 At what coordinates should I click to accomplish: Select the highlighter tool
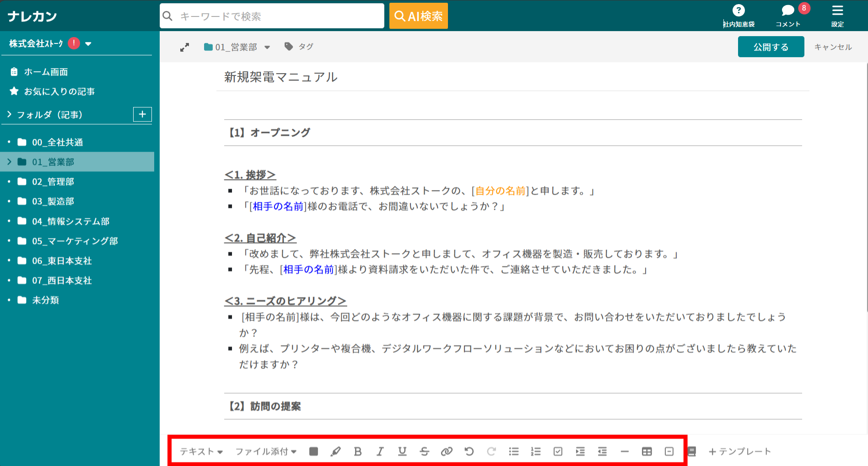pos(335,451)
